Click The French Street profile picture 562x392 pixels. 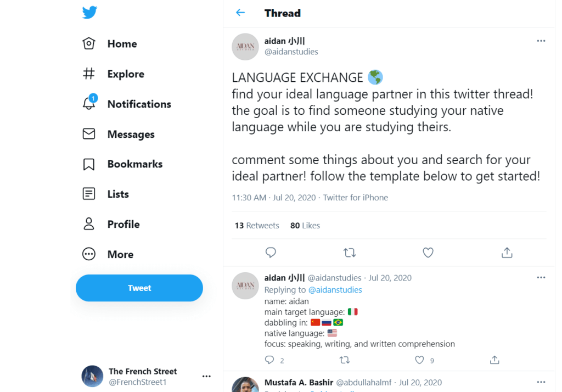[92, 376]
